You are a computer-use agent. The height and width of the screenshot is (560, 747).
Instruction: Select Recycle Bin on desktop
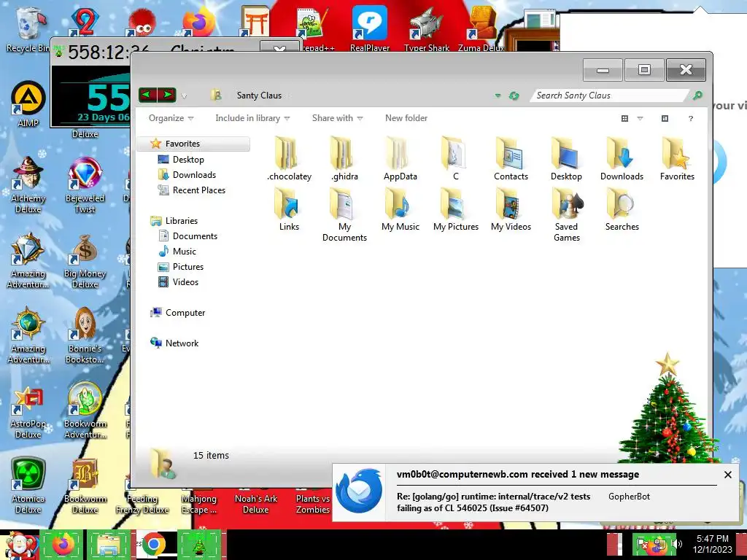tap(28, 29)
